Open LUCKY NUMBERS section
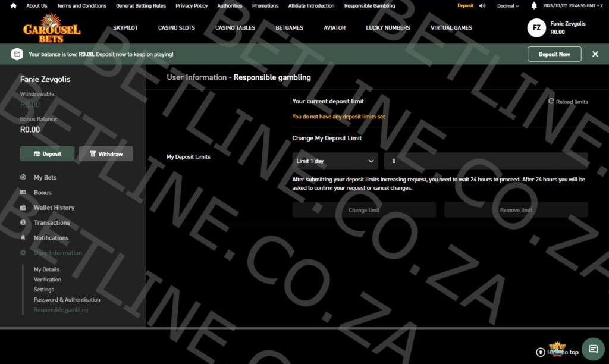Image resolution: width=609 pixels, height=364 pixels. pyautogui.click(x=388, y=28)
